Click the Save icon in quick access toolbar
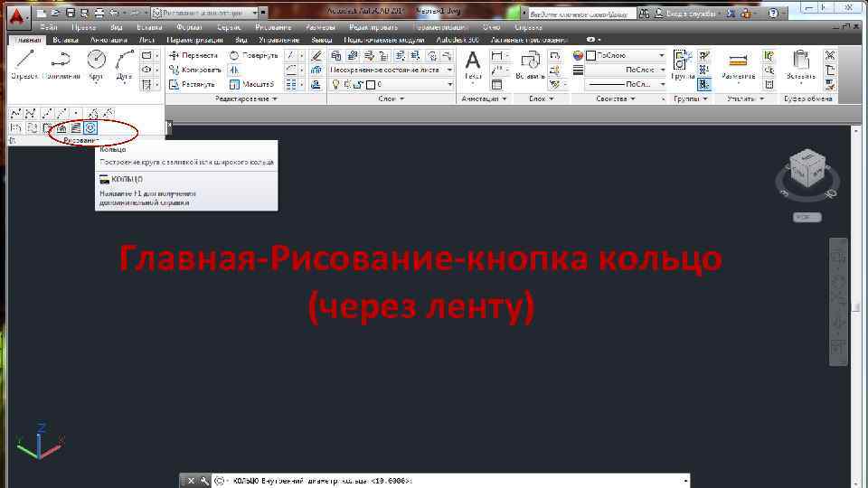The image size is (868, 488). pyautogui.click(x=70, y=12)
